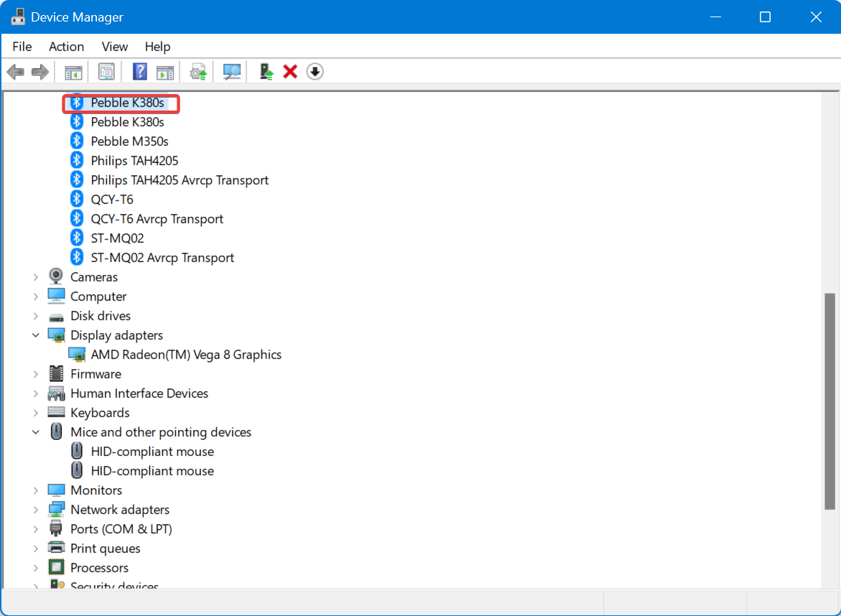The height and width of the screenshot is (616, 841).
Task: Click the Scan for hardware changes icon
Action: click(231, 71)
